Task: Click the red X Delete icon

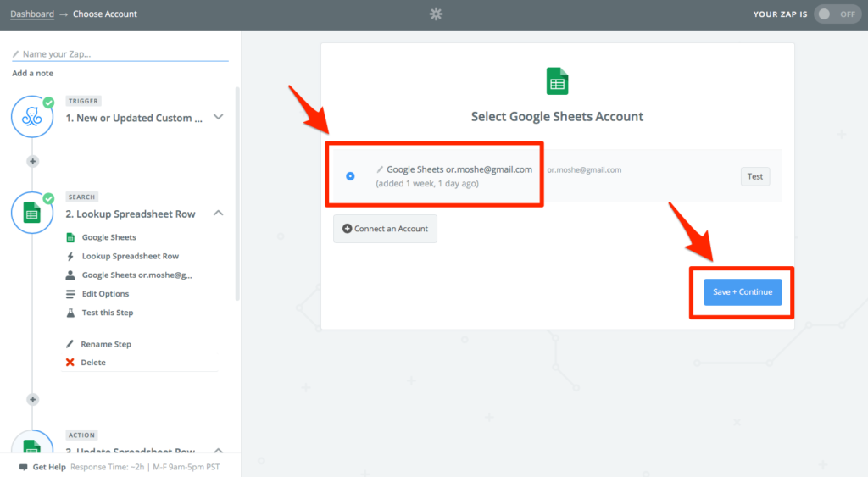Action: [70, 363]
